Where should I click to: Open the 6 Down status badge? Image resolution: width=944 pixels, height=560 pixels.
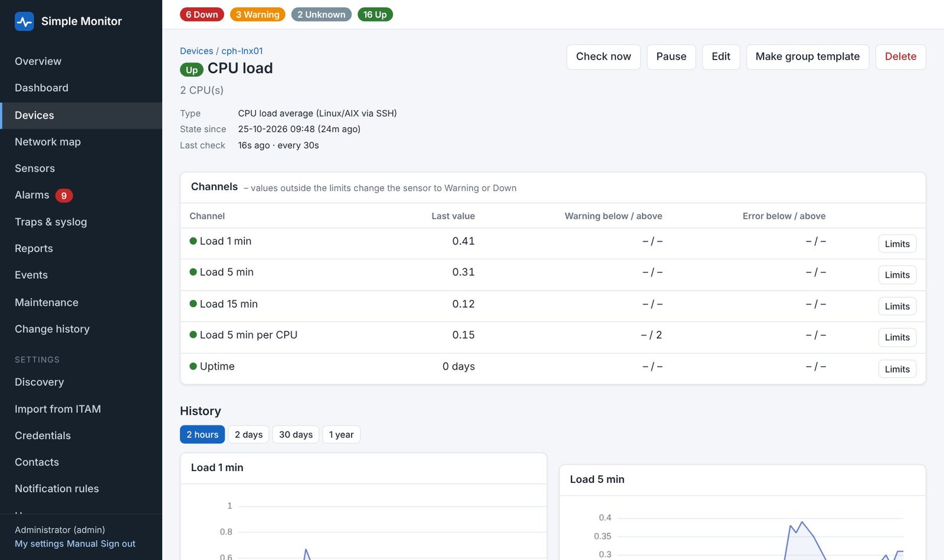point(202,14)
